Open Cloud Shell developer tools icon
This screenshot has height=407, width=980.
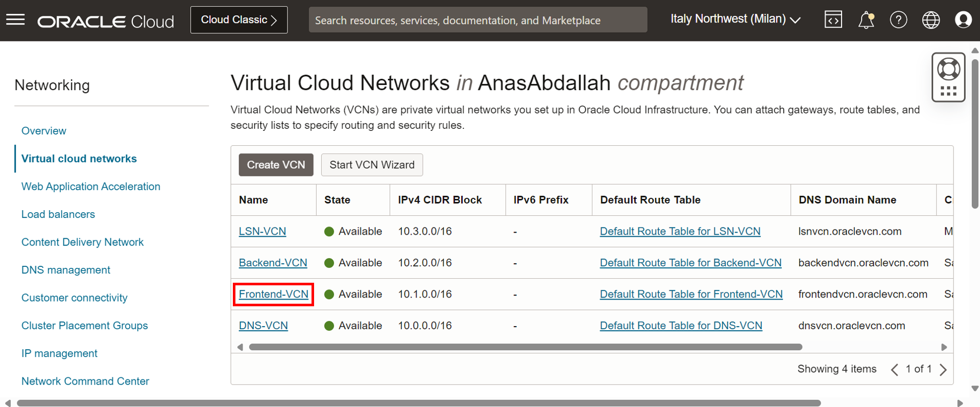(x=833, y=20)
